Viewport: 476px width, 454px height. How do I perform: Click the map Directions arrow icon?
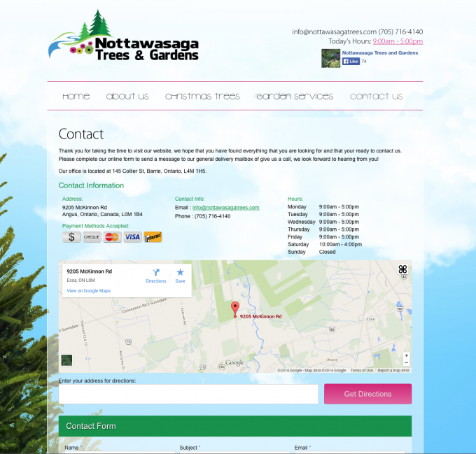tap(156, 272)
